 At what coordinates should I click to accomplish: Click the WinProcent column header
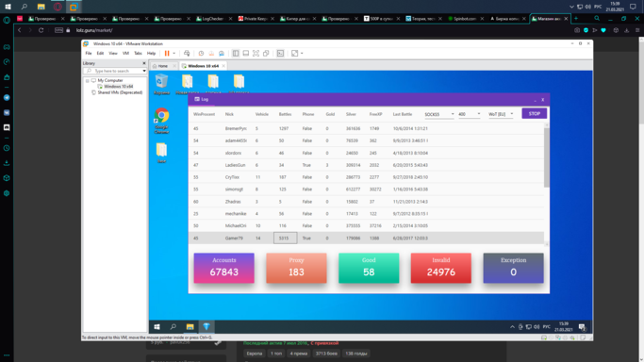(204, 114)
